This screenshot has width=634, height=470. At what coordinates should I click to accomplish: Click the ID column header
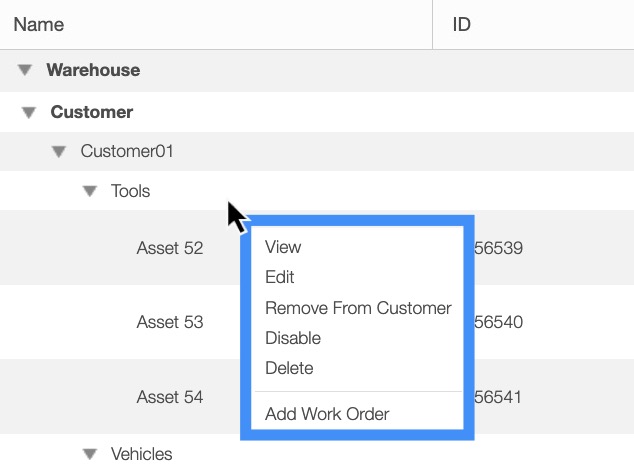tap(462, 24)
